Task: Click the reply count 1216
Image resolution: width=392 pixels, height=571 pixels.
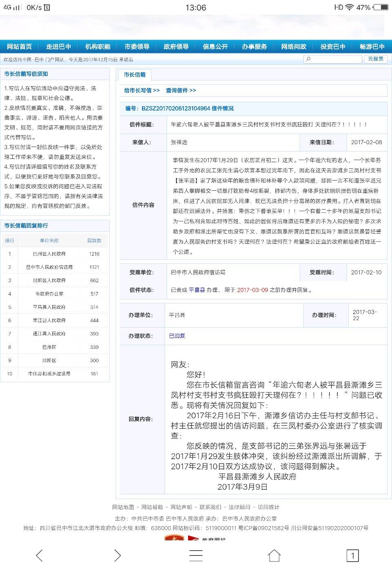Action: (94, 254)
